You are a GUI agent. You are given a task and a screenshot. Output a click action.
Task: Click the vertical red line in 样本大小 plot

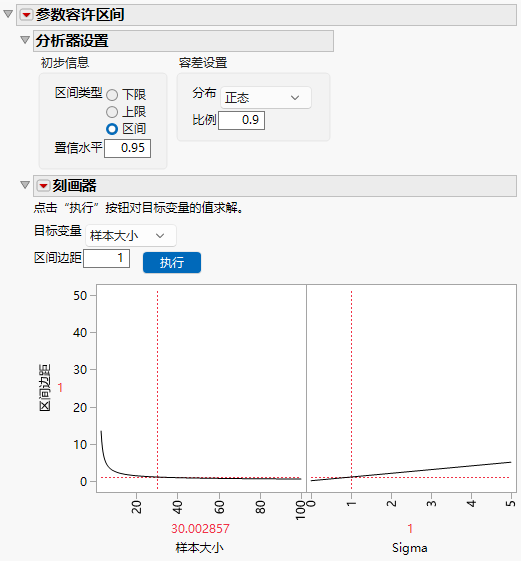click(x=157, y=390)
